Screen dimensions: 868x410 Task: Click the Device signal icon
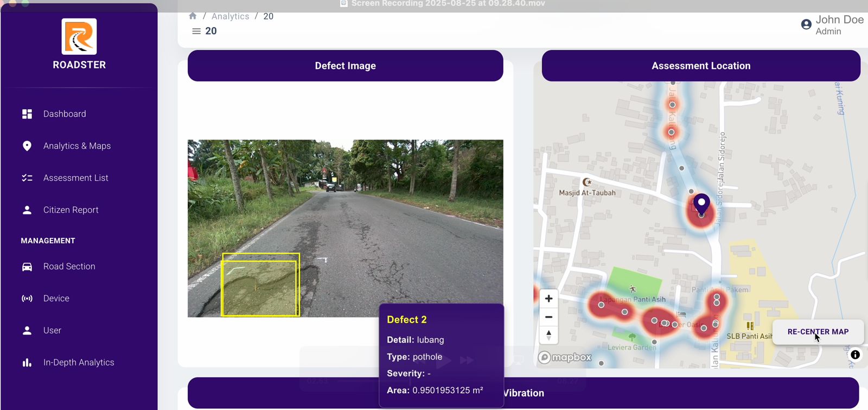pos(27,299)
